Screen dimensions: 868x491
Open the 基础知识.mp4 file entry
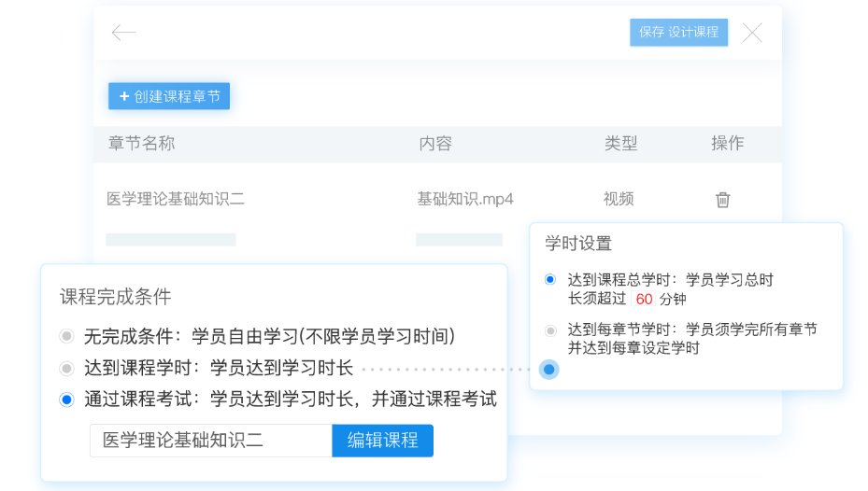pos(464,199)
